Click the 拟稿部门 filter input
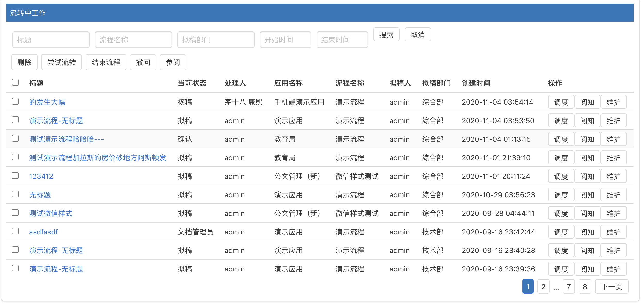644x306 pixels. click(x=216, y=40)
